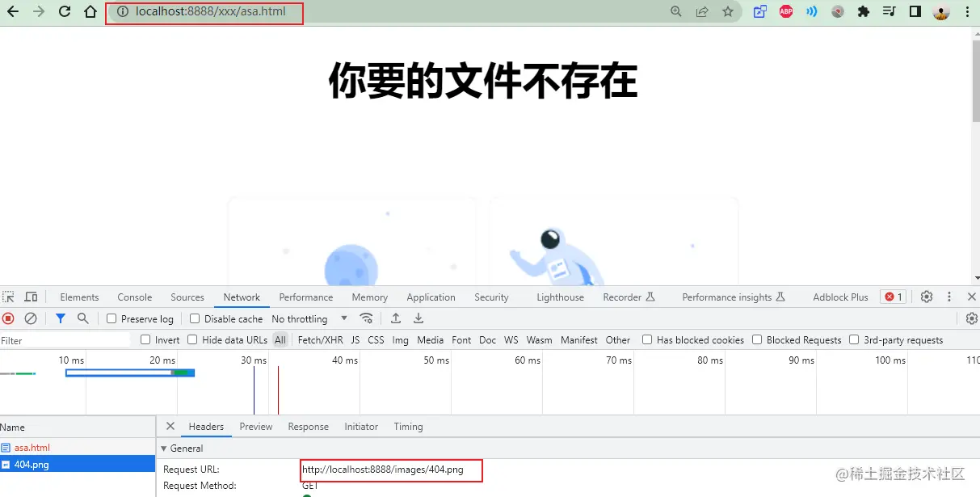This screenshot has height=497, width=980.
Task: Click the browser forward arrow
Action: [x=38, y=12]
